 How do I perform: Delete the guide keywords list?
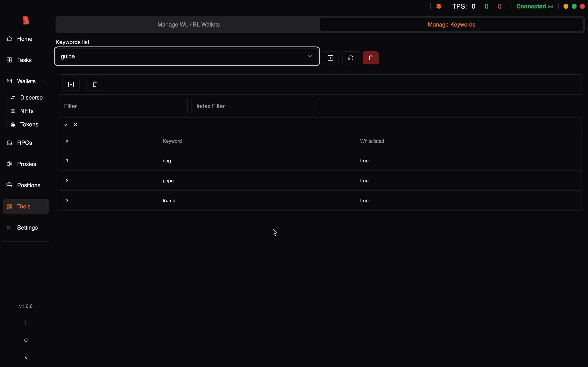click(x=371, y=58)
